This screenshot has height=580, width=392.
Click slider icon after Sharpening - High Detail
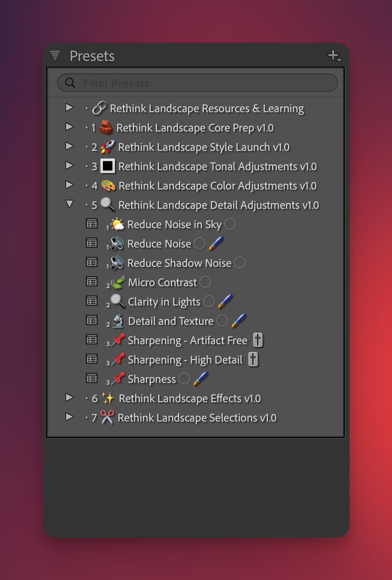click(x=253, y=360)
